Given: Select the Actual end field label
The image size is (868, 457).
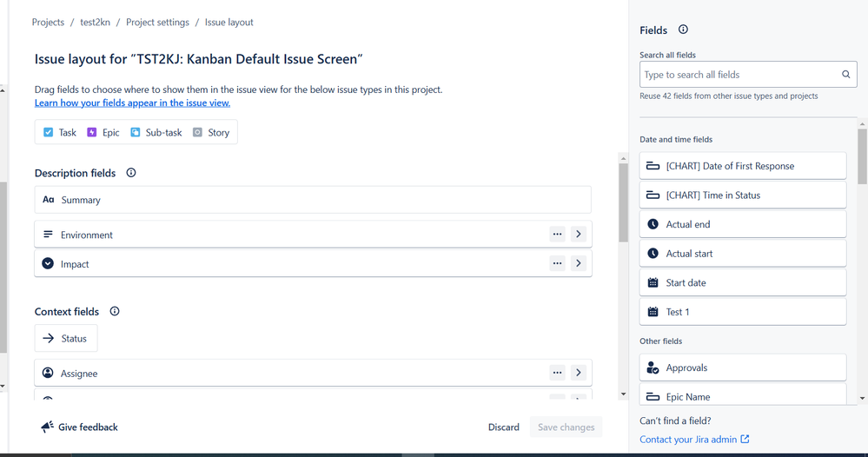Looking at the screenshot, I should click(688, 224).
